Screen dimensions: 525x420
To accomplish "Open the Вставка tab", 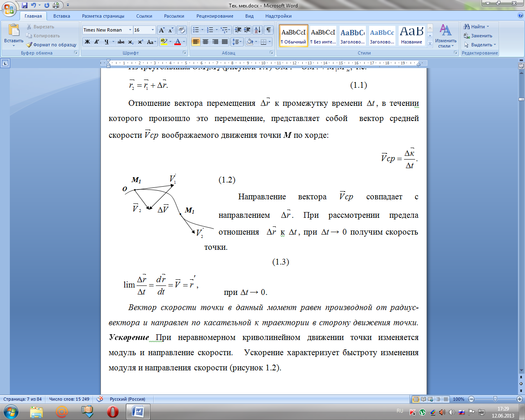I will click(62, 16).
